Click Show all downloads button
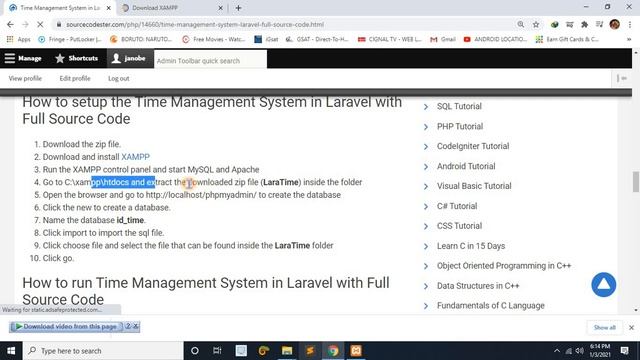Viewport: 640px width, 360px height. [x=604, y=327]
